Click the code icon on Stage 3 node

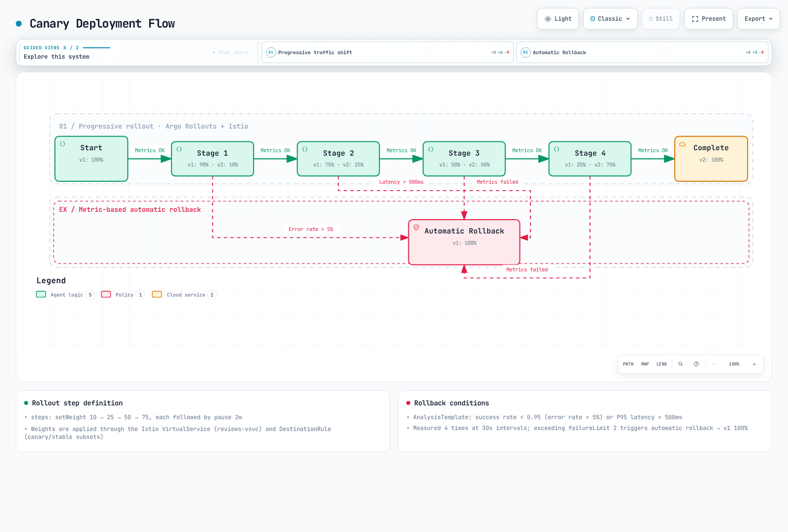(x=431, y=149)
